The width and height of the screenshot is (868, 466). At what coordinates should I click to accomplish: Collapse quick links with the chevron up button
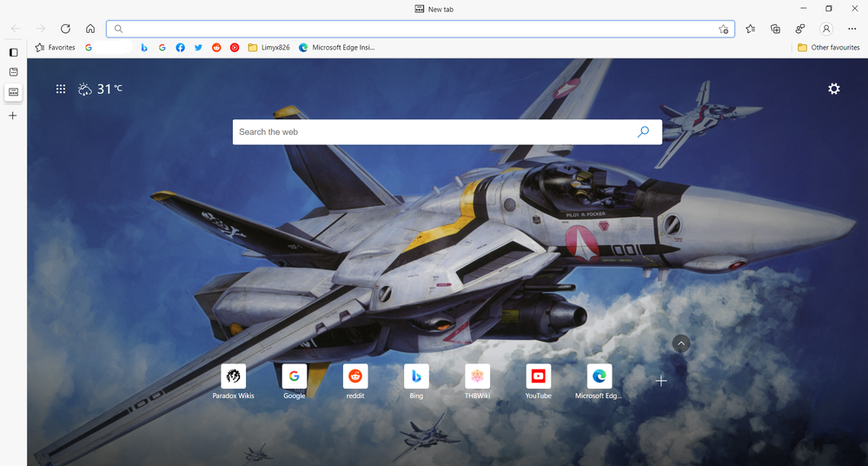(x=681, y=343)
